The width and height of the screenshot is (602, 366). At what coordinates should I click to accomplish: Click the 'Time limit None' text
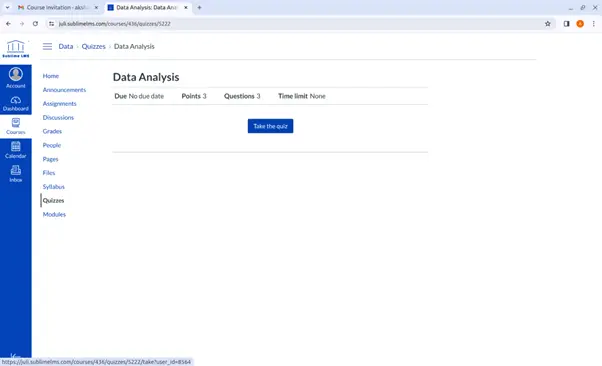[302, 96]
